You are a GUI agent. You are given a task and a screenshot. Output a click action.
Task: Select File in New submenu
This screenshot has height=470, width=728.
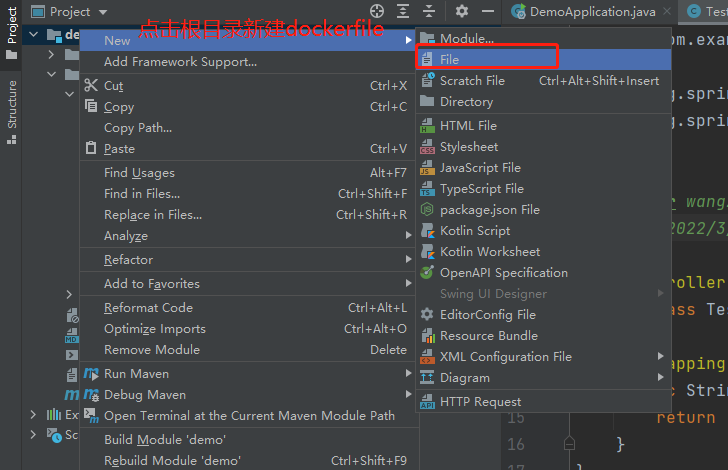point(543,59)
